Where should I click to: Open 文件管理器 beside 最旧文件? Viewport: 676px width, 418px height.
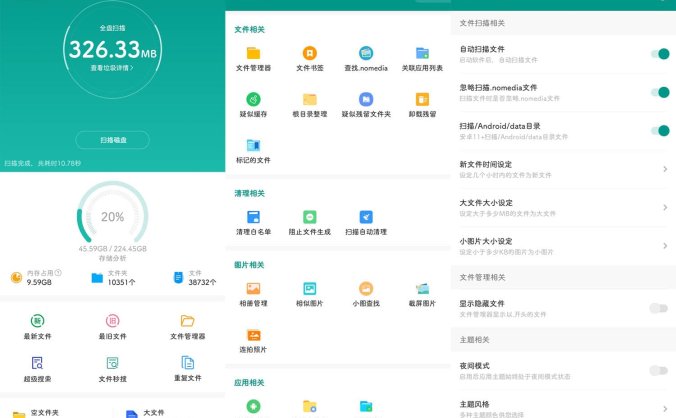tap(187, 321)
